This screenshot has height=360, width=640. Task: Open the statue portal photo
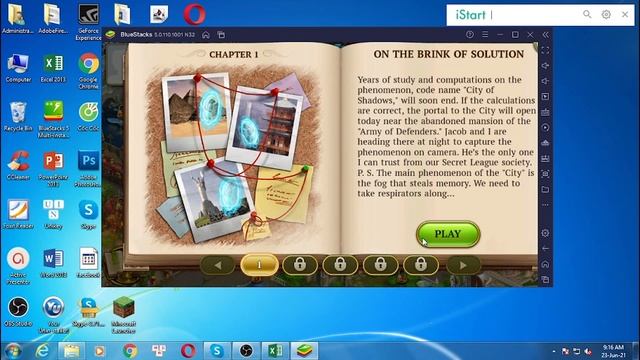coord(216,200)
